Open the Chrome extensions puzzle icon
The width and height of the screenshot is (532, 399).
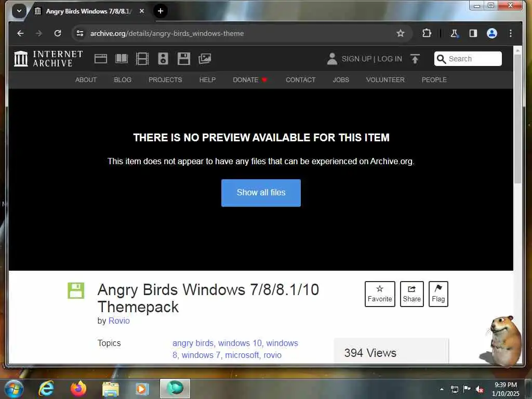[x=427, y=33]
